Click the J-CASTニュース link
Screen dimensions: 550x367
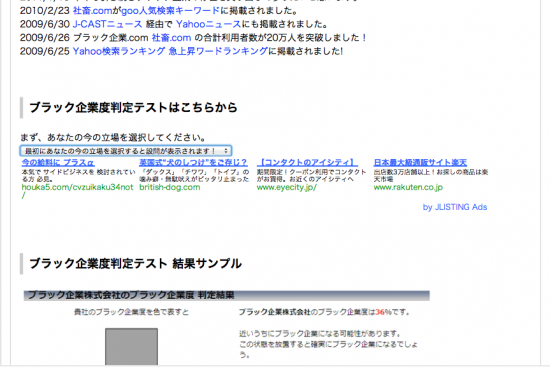tap(107, 24)
